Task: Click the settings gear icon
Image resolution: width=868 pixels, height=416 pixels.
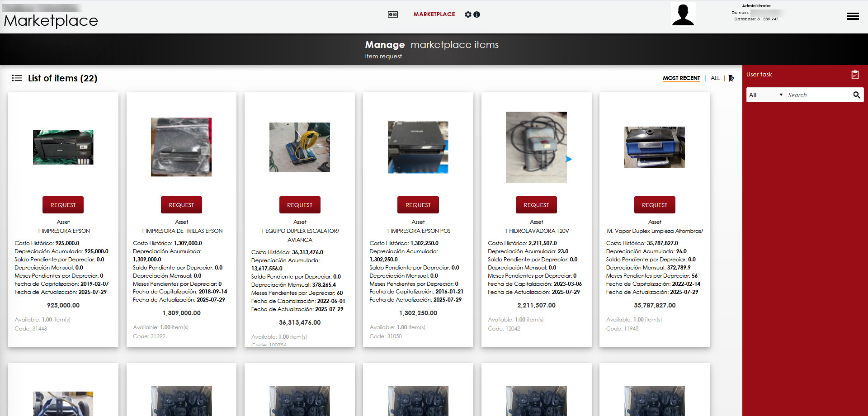Action: pyautogui.click(x=468, y=14)
